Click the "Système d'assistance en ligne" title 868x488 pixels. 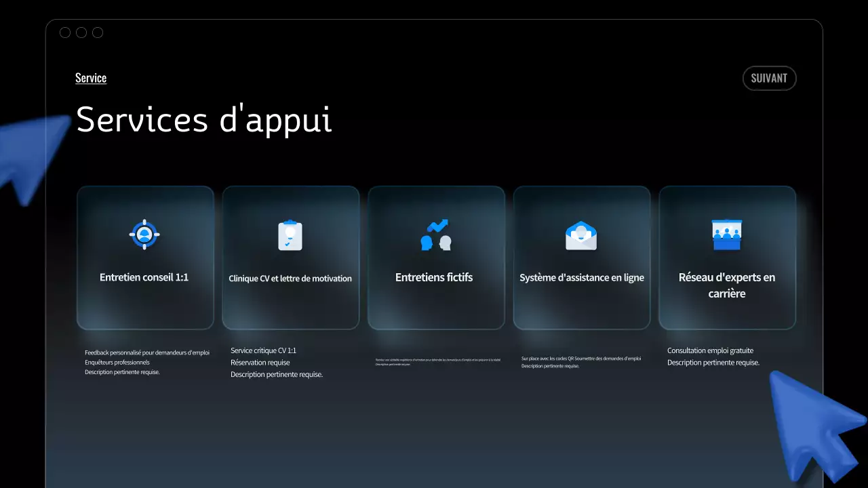point(582,278)
